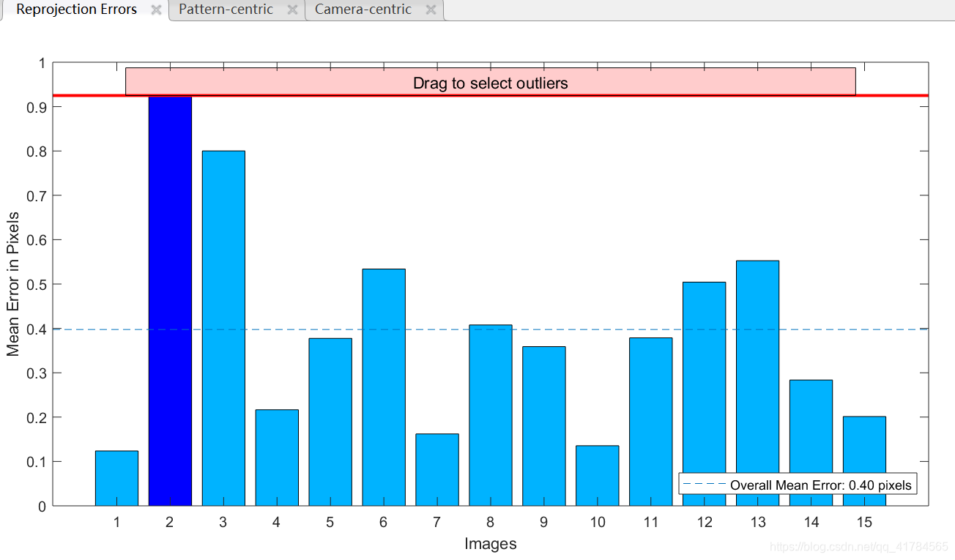This screenshot has height=560, width=955.
Task: Select the bar for image 14
Action: [x=811, y=443]
